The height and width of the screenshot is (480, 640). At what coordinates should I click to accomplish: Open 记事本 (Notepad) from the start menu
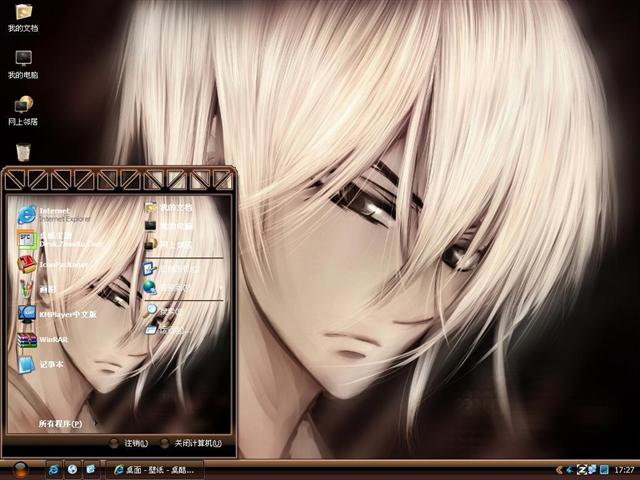click(41, 364)
